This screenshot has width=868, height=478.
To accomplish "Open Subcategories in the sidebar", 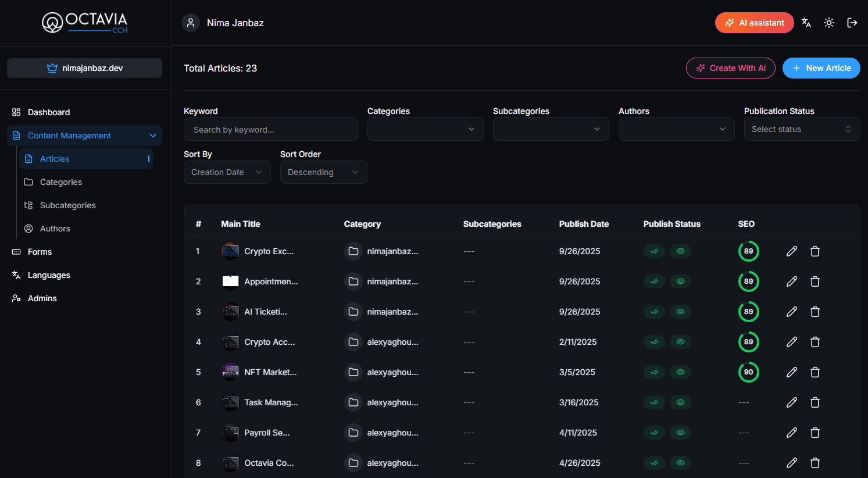I will pyautogui.click(x=67, y=205).
